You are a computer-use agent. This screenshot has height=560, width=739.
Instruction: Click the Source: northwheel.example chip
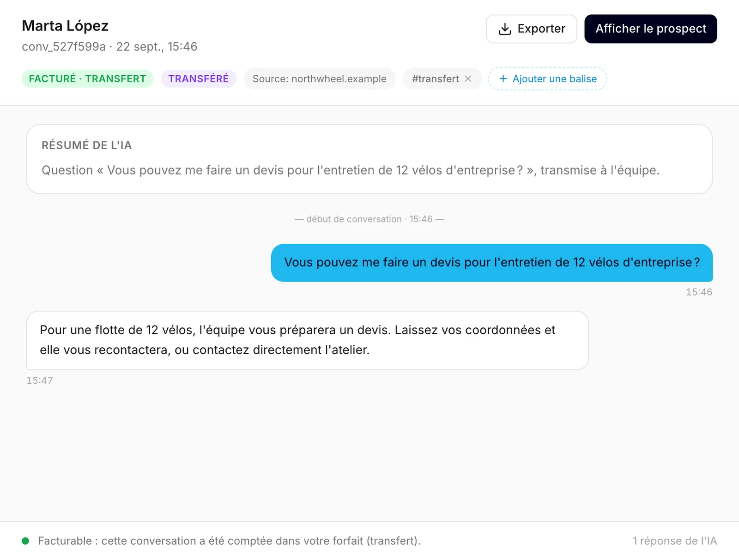[x=320, y=78]
